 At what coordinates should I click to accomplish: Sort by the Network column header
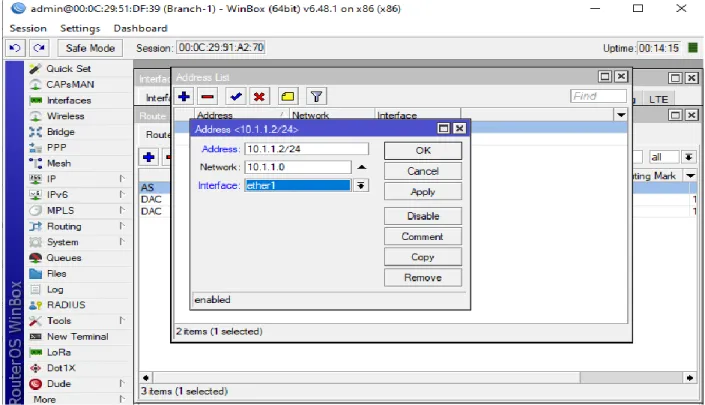click(x=332, y=115)
